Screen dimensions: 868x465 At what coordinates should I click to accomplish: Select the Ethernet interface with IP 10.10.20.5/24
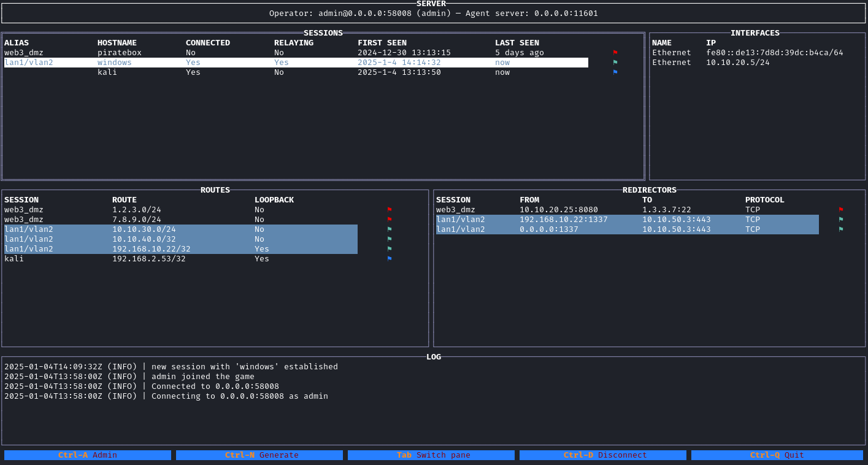[736, 62]
